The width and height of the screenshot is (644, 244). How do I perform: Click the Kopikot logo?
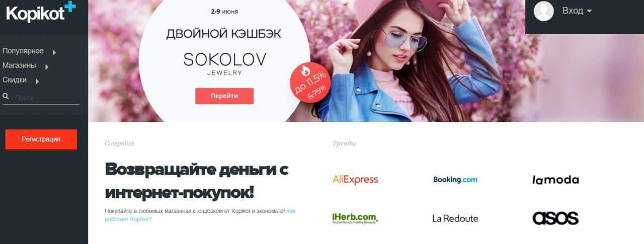[41, 12]
